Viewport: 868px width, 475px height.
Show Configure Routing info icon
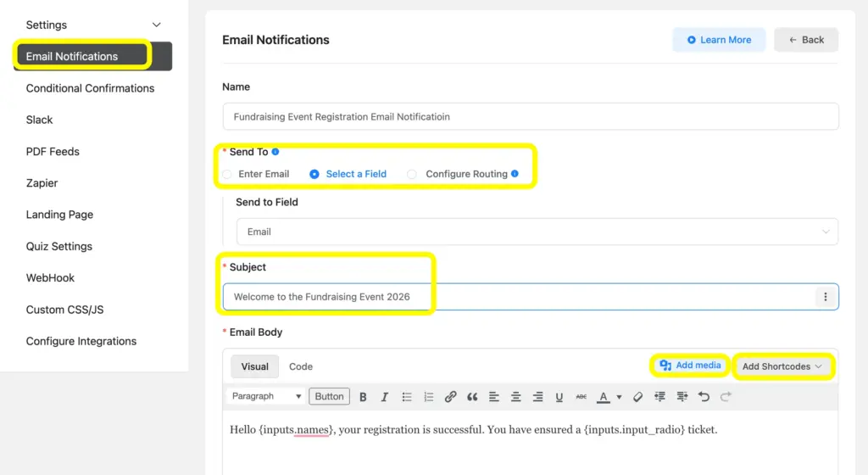point(515,174)
